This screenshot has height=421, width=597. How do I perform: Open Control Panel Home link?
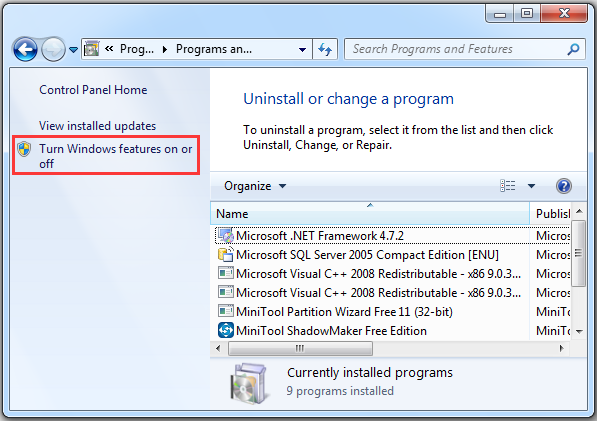(x=93, y=90)
